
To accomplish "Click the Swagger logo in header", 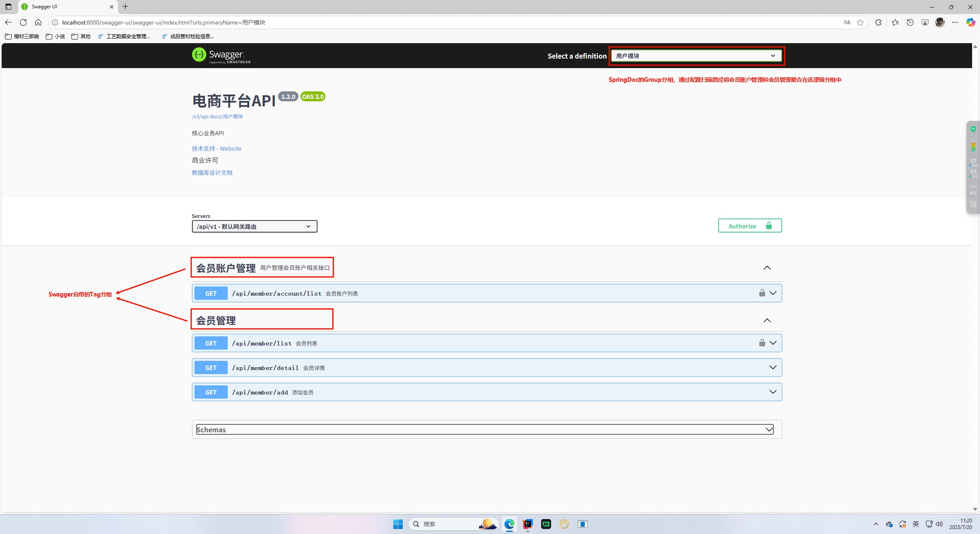I will point(221,55).
